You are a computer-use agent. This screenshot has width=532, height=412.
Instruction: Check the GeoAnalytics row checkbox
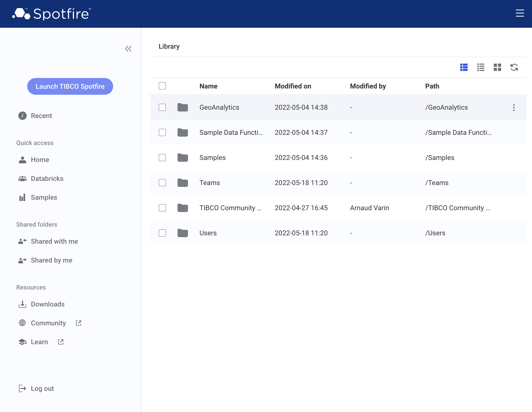point(162,107)
